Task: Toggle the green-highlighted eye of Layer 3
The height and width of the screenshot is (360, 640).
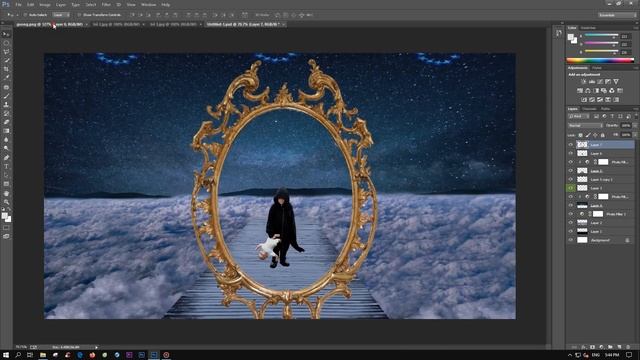Action: point(571,188)
